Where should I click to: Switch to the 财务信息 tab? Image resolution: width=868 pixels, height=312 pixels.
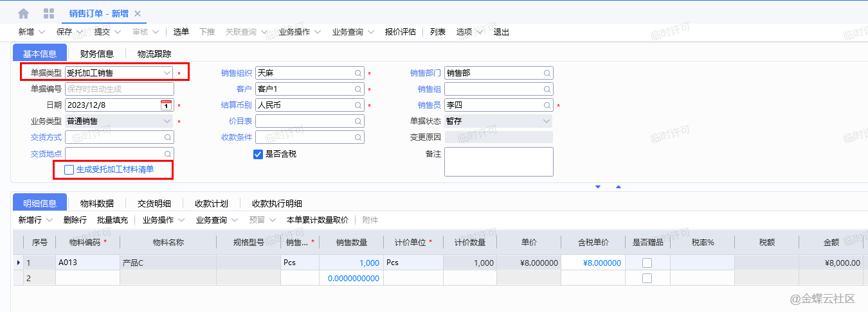click(x=97, y=54)
